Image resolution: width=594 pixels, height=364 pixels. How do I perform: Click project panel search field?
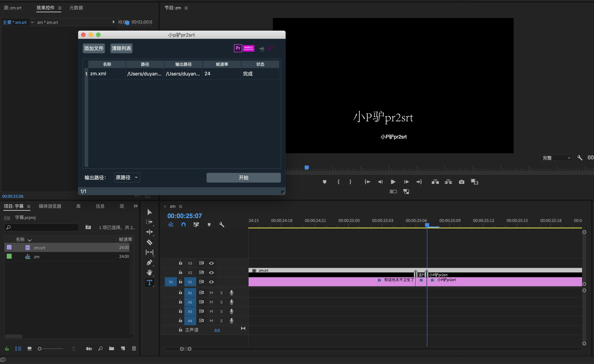[41, 227]
